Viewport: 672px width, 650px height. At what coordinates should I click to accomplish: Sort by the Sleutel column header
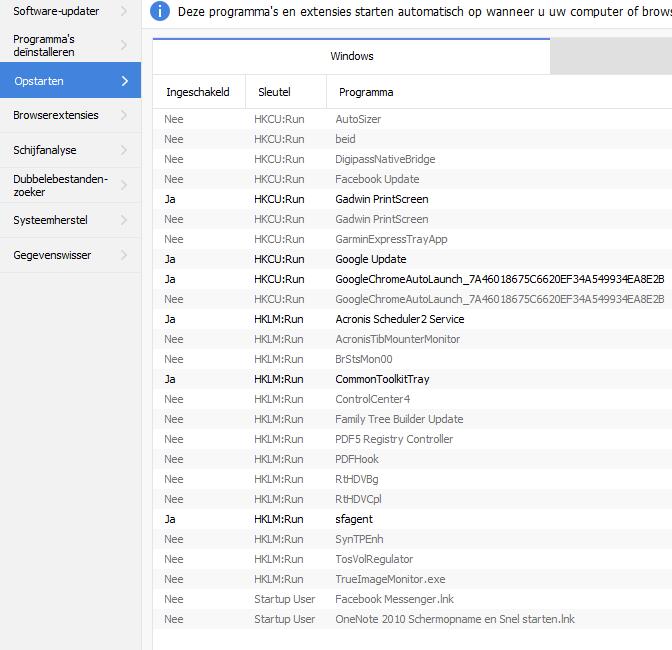click(x=274, y=92)
